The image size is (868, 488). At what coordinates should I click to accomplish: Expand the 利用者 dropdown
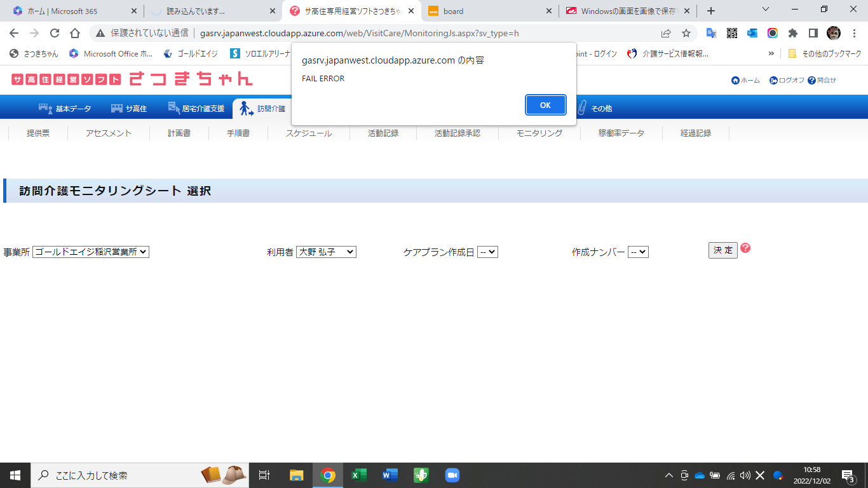326,252
